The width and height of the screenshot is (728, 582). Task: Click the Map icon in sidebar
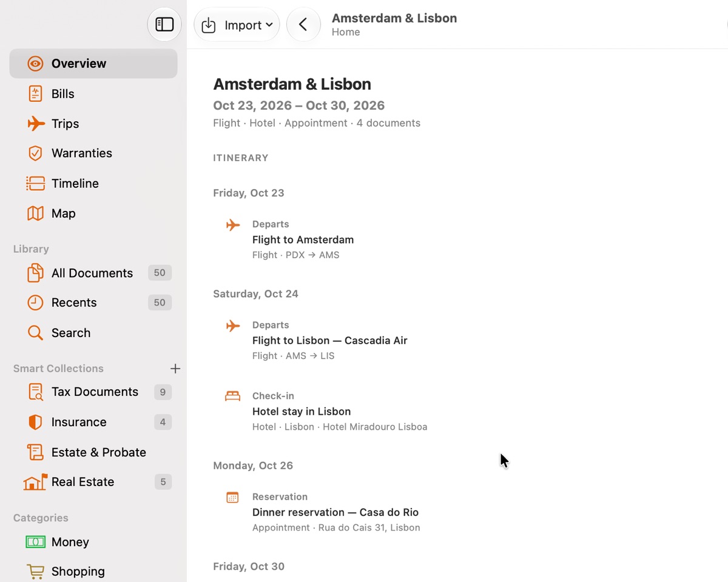36,213
